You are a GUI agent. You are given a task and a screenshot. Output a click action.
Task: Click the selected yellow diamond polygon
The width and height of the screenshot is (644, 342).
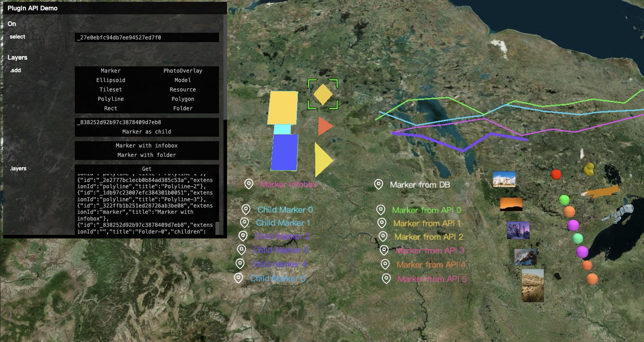[322, 94]
